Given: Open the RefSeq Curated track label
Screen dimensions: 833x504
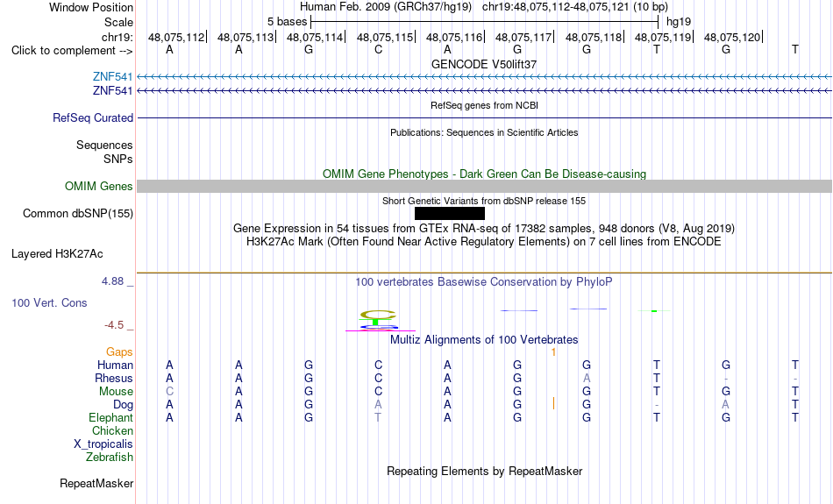Looking at the screenshot, I should pyautogui.click(x=93, y=118).
